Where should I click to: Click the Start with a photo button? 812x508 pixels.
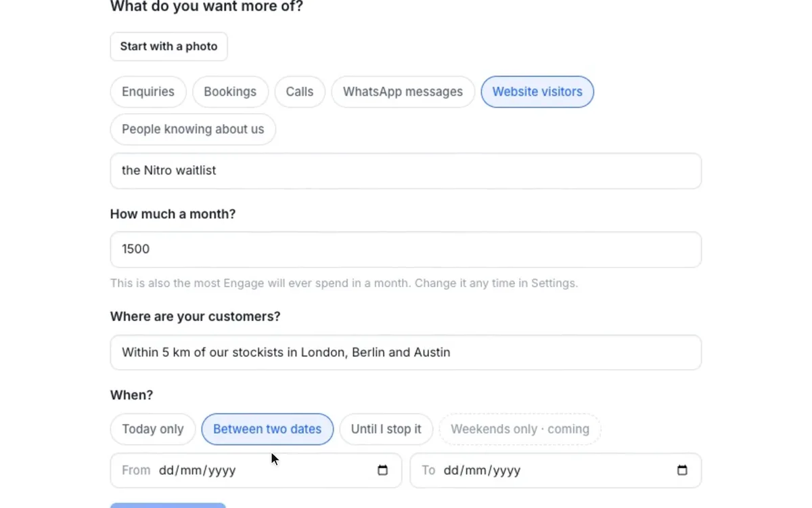pyautogui.click(x=169, y=47)
